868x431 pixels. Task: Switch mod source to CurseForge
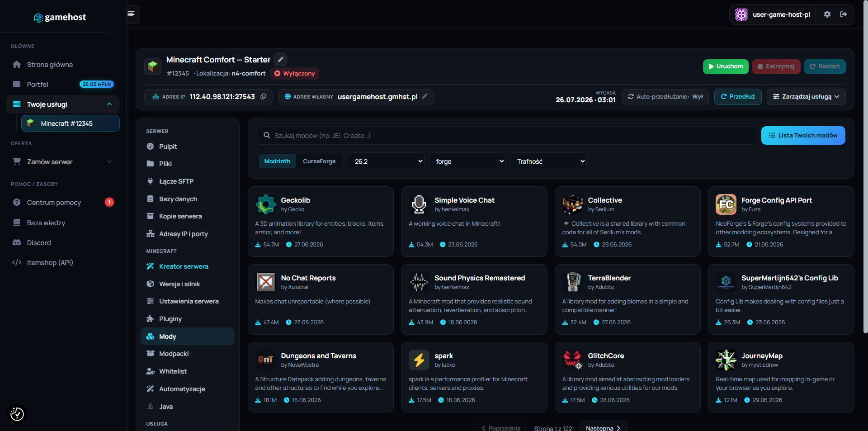(x=319, y=161)
